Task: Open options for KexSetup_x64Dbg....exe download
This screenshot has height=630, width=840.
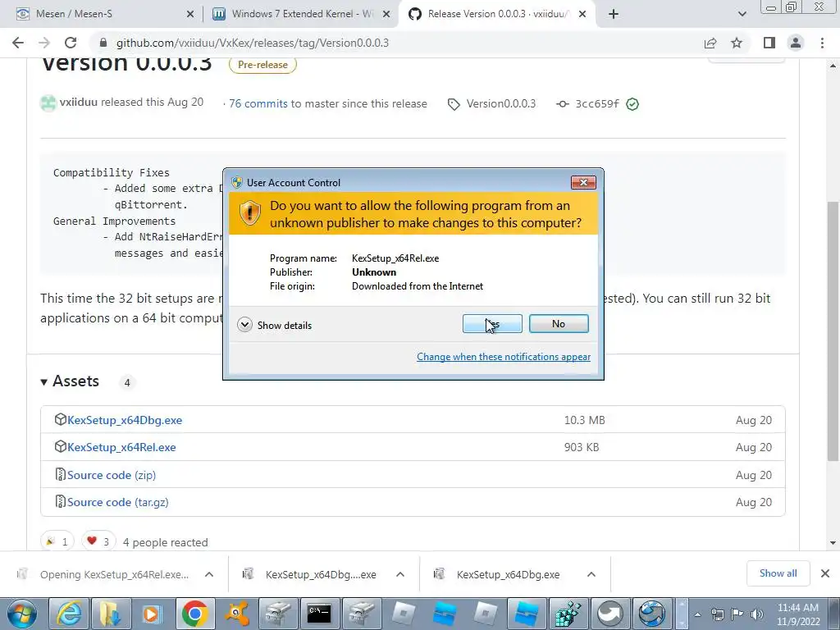Action: point(400,574)
